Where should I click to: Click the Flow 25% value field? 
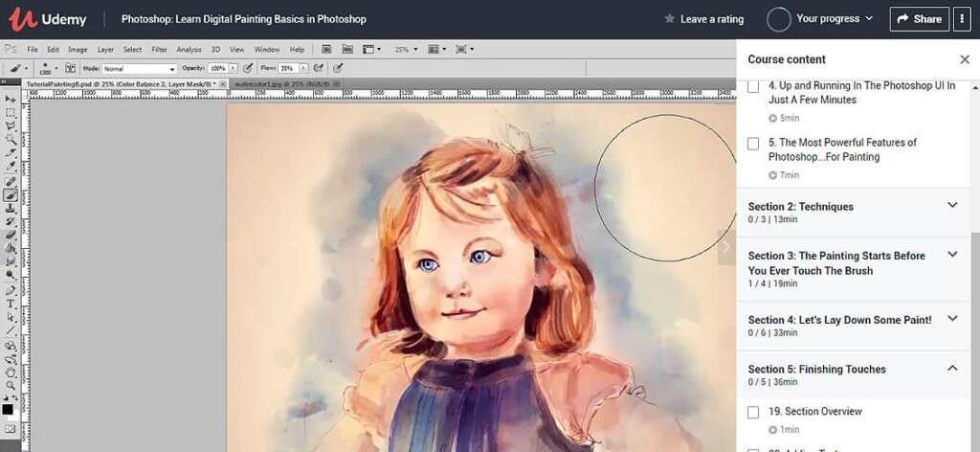pyautogui.click(x=288, y=68)
